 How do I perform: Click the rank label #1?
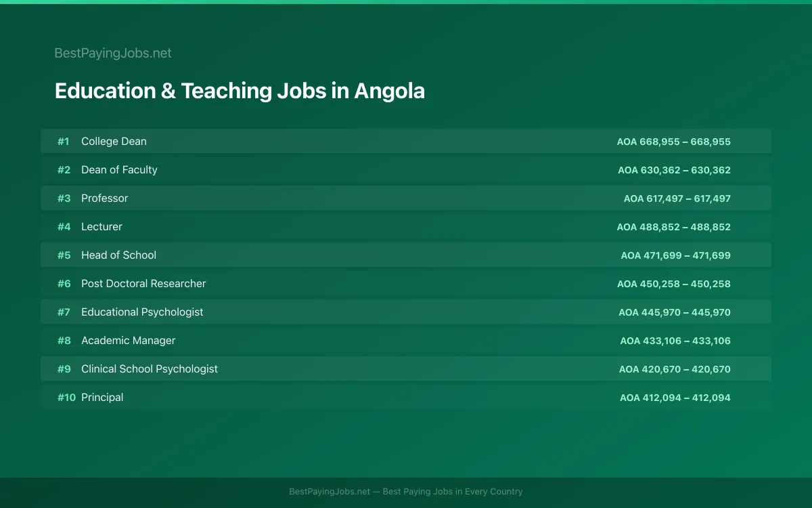[63, 142]
